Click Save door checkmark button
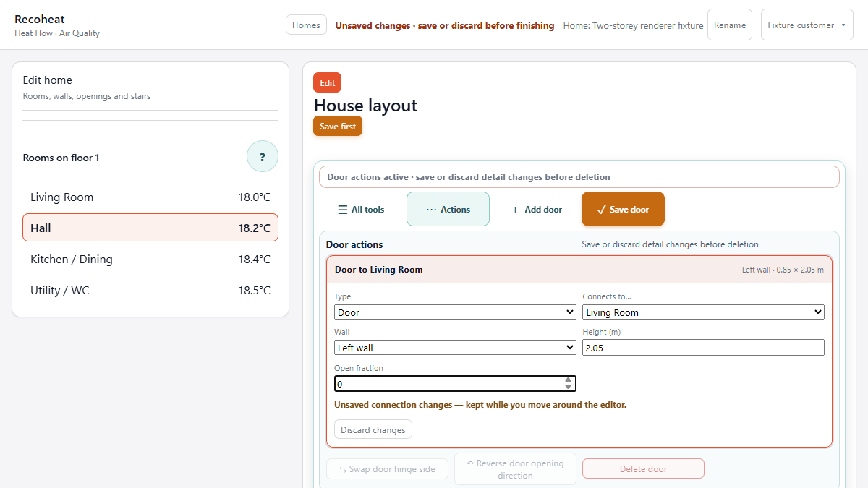868x488 pixels. 623,210
